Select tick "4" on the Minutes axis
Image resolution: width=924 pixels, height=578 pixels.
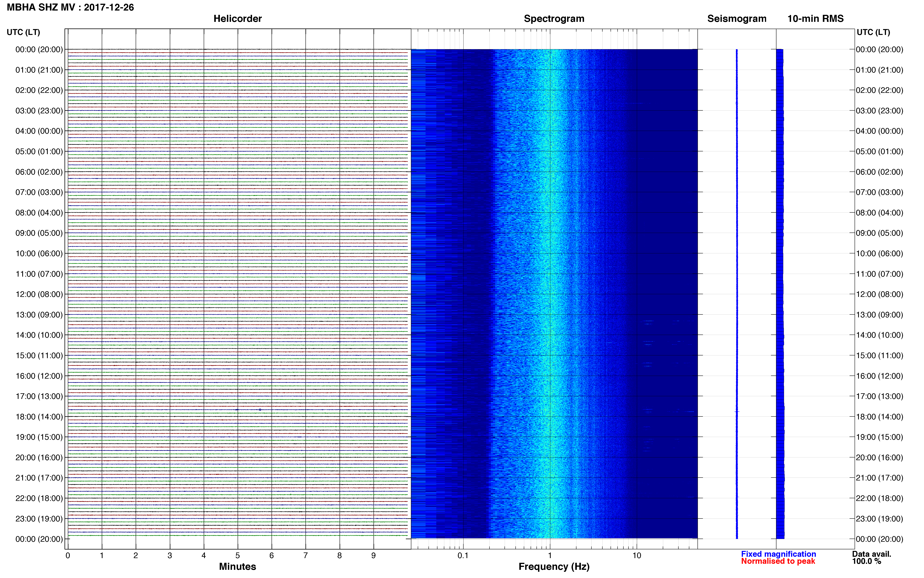pyautogui.click(x=204, y=556)
